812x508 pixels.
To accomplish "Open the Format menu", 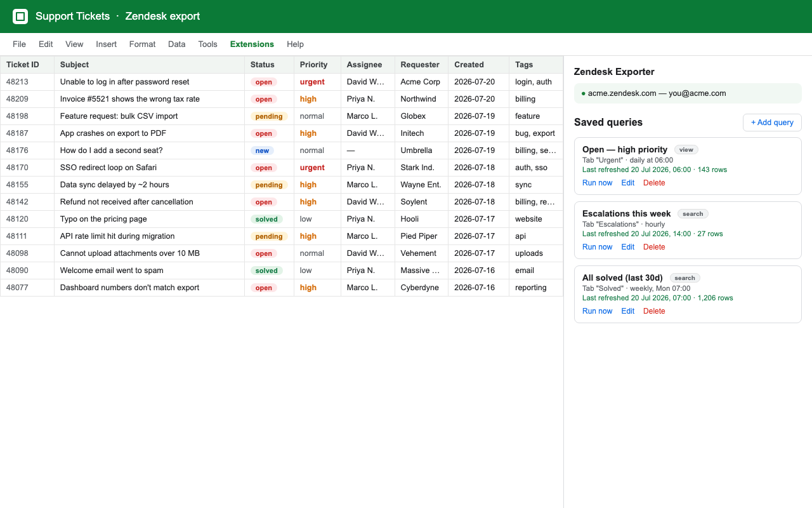I will 142,44.
